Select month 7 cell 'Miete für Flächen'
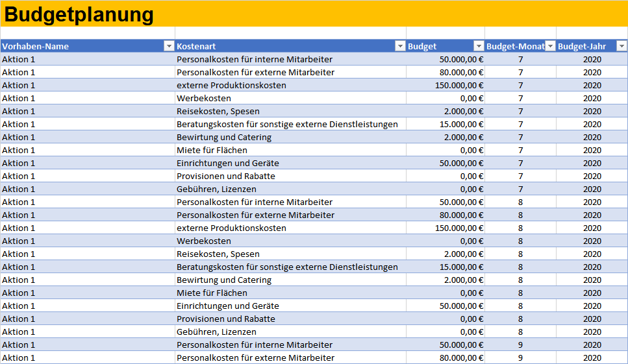Viewport: 628px width, 364px height. pos(290,151)
